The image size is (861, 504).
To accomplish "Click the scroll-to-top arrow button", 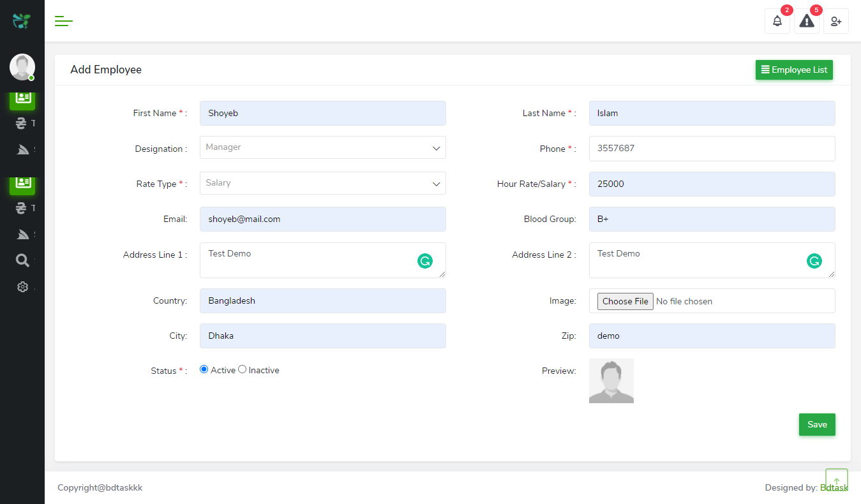I will tap(836, 480).
